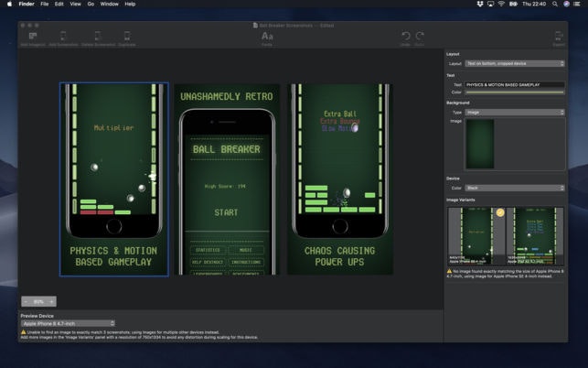Open the Edit menu
Viewport: 588px width, 368px height.
point(59,4)
